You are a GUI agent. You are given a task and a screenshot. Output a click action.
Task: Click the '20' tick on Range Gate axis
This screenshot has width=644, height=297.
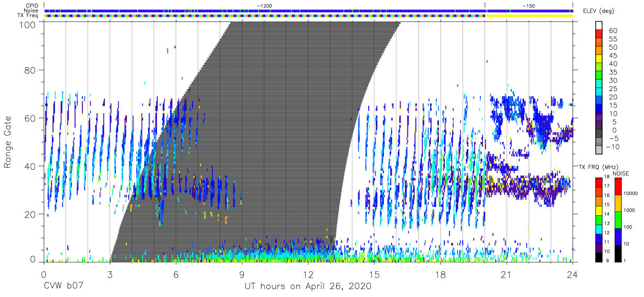(31, 215)
